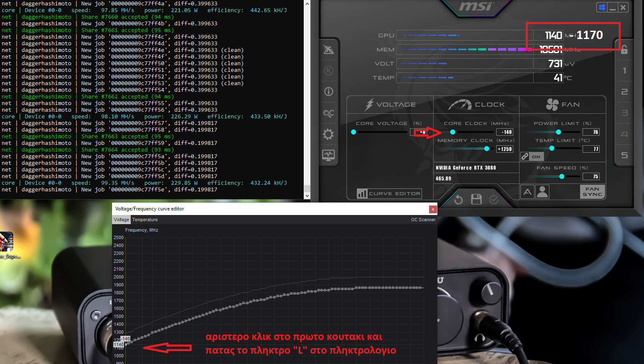
Task: Click the miner console scrollbar up arrow
Action: click(x=307, y=3)
